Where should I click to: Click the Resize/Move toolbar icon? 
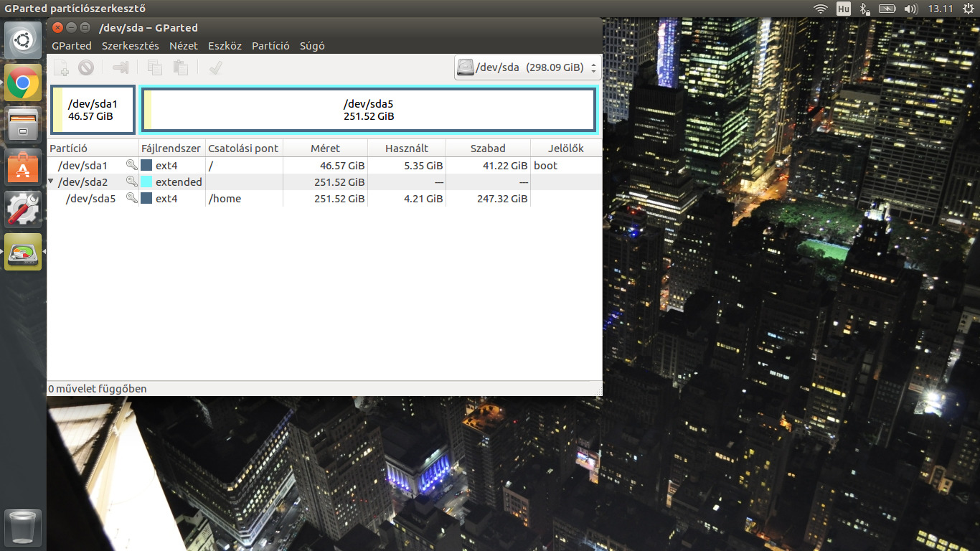pyautogui.click(x=120, y=67)
